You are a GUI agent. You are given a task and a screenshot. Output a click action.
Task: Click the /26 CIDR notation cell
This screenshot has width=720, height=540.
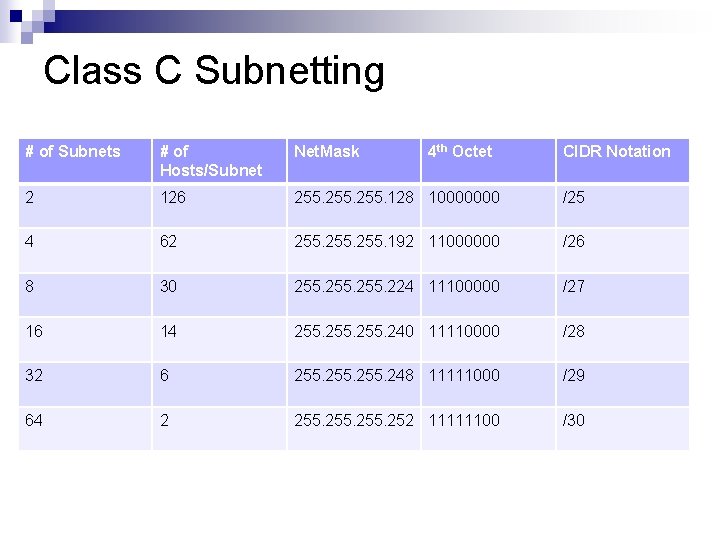(x=574, y=242)
